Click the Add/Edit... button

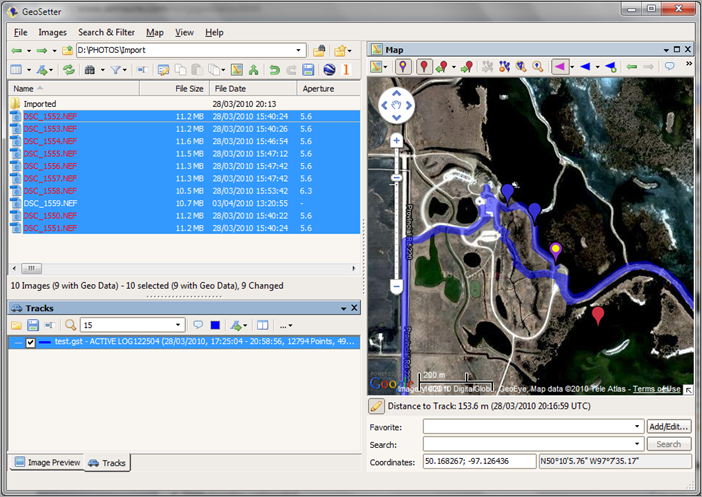(668, 427)
